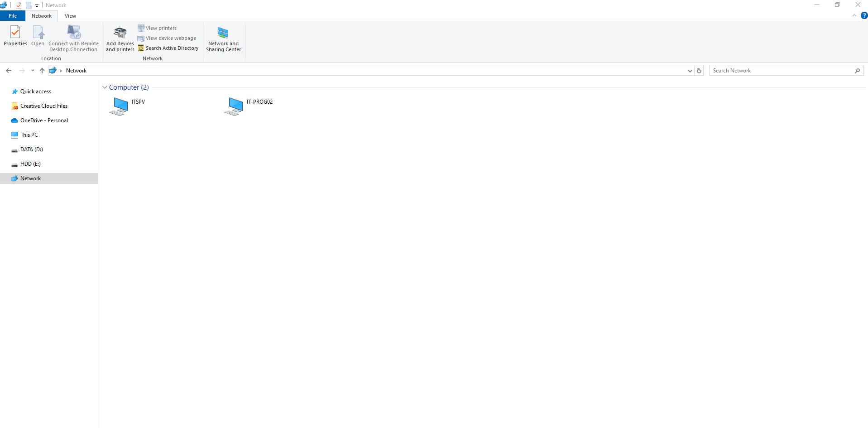Viewport: 868px width, 428px height.
Task: Open Help question mark icon
Action: pyautogui.click(x=864, y=15)
